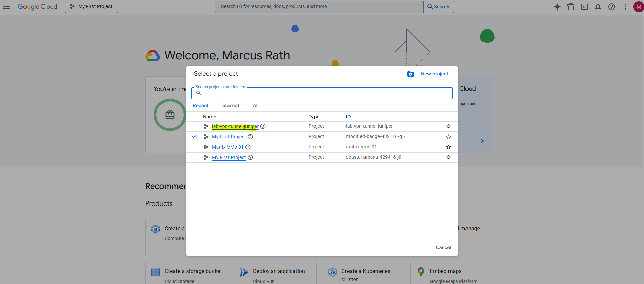Click the ID text matrix-vms-01
This screenshot has width=644, height=284.
point(361,147)
